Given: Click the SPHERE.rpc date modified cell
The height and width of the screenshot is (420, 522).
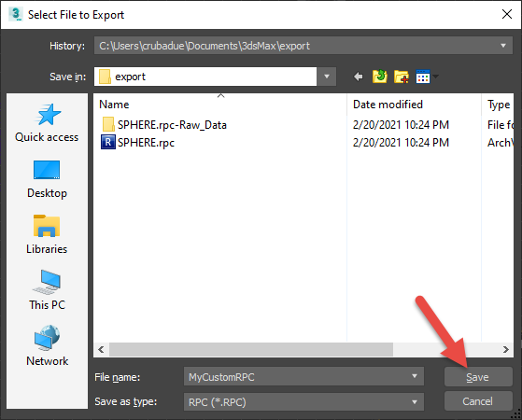Looking at the screenshot, I should [401, 143].
